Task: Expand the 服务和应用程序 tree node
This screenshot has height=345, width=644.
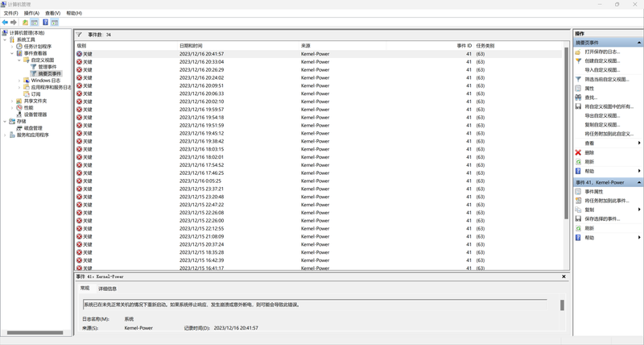Action: 6,135
